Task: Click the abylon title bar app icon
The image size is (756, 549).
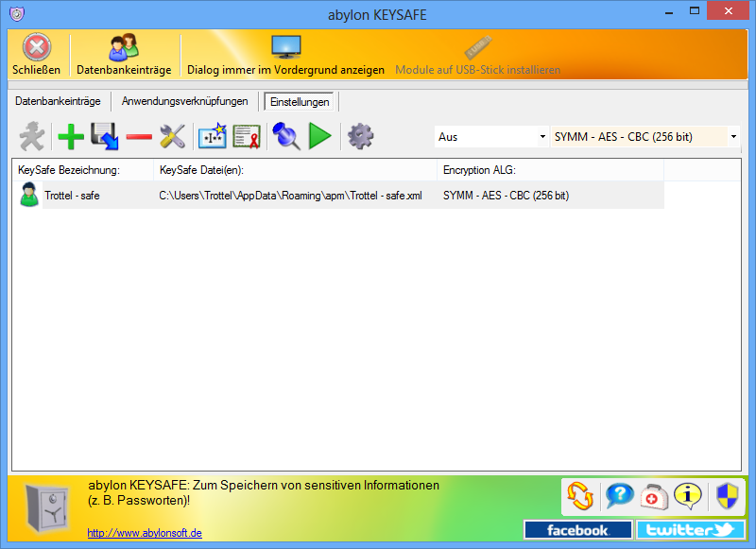Action: pyautogui.click(x=16, y=13)
